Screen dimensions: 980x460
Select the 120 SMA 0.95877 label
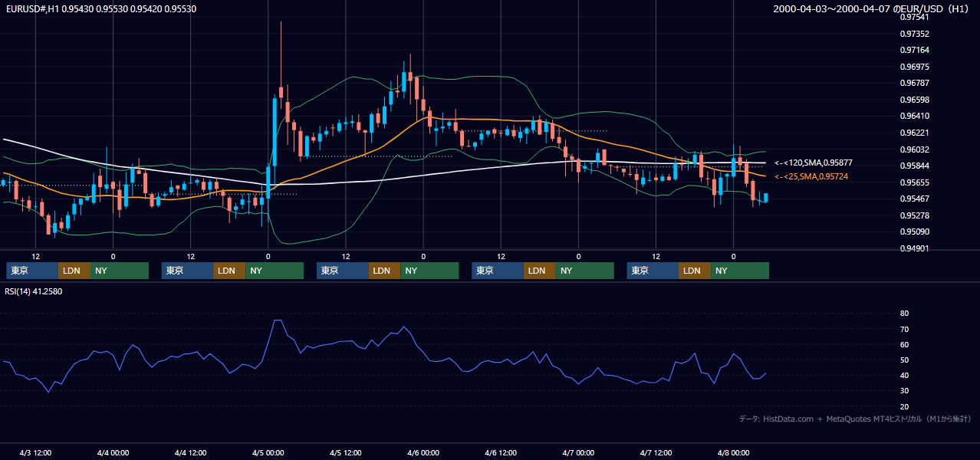point(813,163)
